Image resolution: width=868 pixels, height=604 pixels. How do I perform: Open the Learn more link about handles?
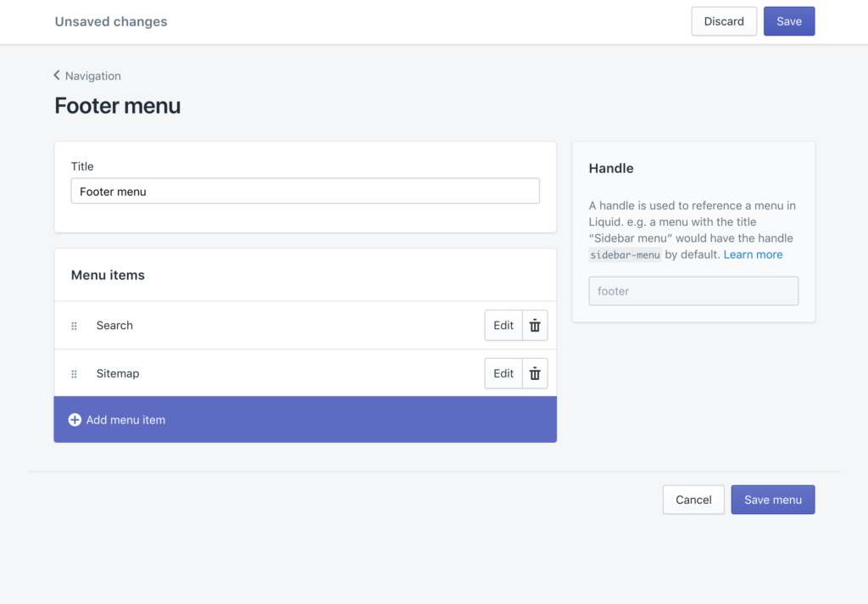coord(754,254)
